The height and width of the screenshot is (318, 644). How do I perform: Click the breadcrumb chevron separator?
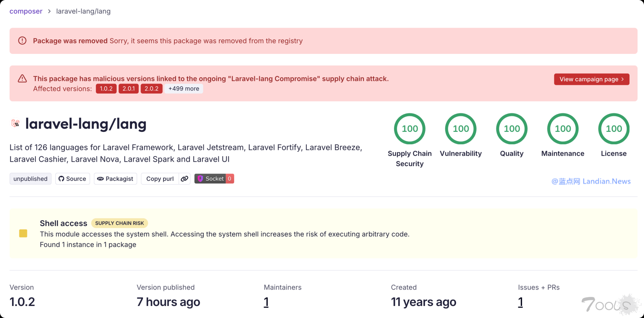click(49, 11)
